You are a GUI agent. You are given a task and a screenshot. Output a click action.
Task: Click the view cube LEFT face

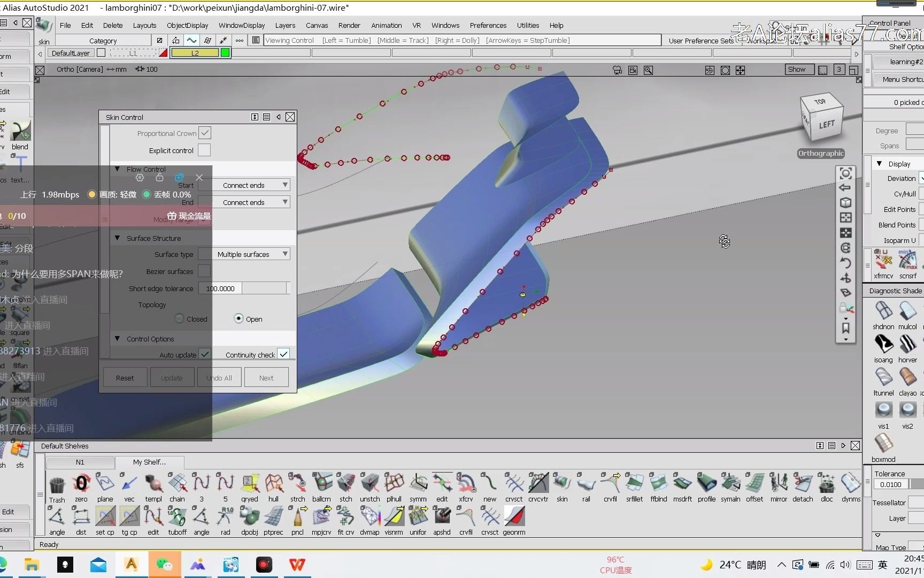(827, 124)
